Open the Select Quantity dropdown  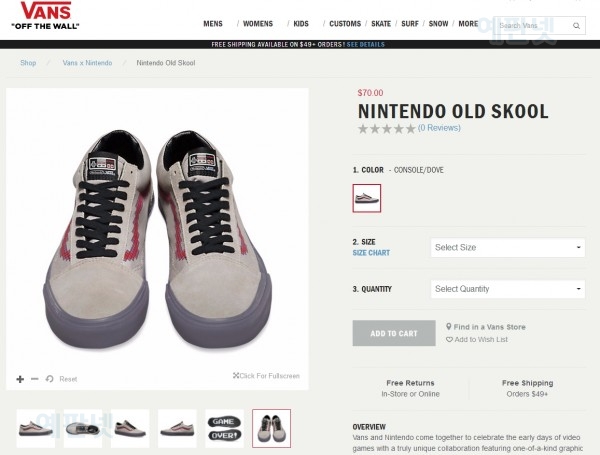[508, 289]
